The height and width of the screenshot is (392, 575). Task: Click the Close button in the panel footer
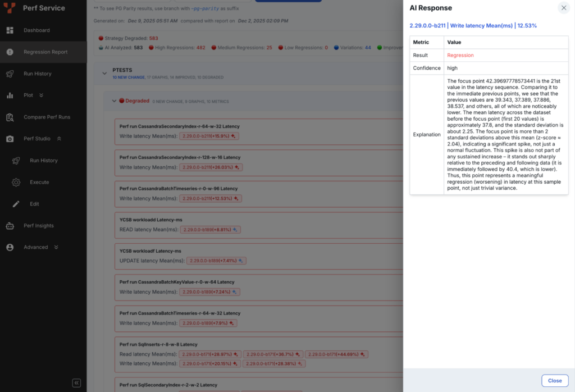click(554, 380)
